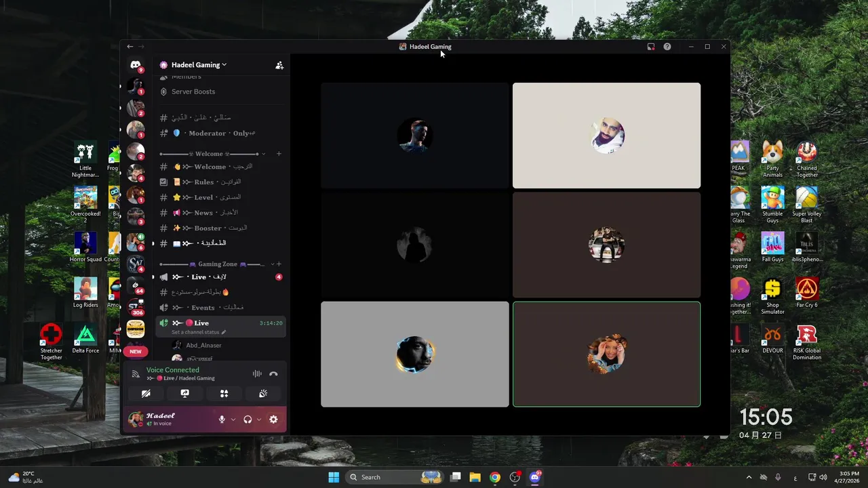Open Stretcher Together desktop shortcut
The width and height of the screenshot is (868, 488).
pos(51,342)
